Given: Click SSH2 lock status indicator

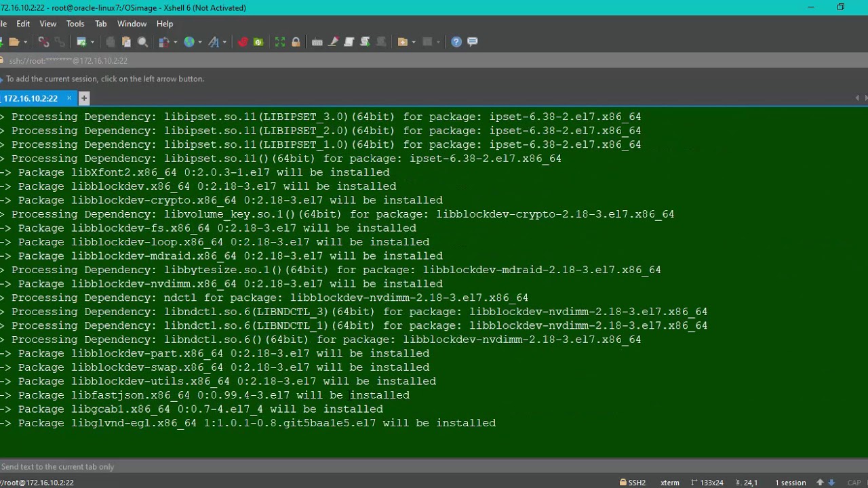Looking at the screenshot, I should [x=633, y=483].
